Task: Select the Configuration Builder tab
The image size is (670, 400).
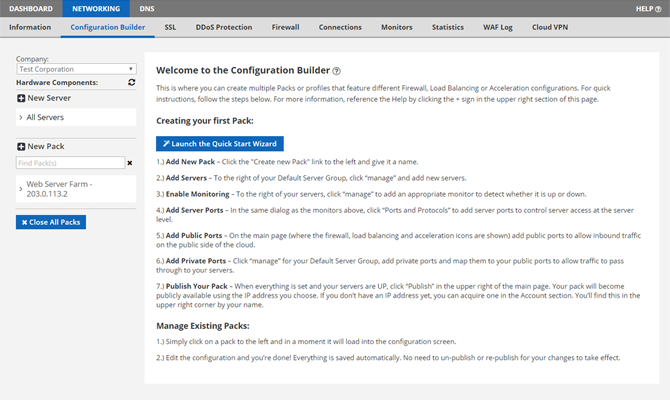Action: click(108, 27)
